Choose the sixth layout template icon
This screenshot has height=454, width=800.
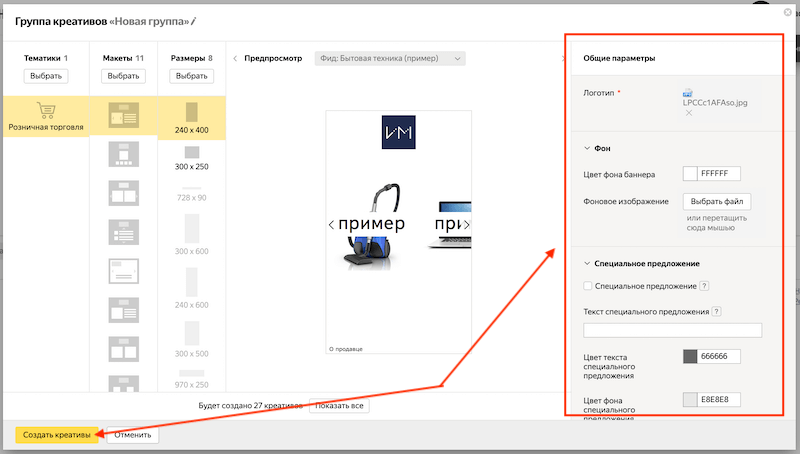123,310
